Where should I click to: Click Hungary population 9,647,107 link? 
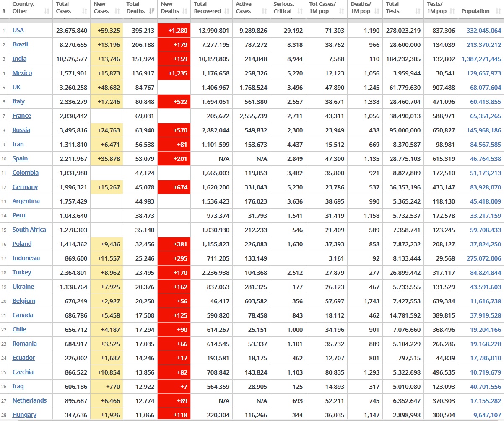pos(487,415)
